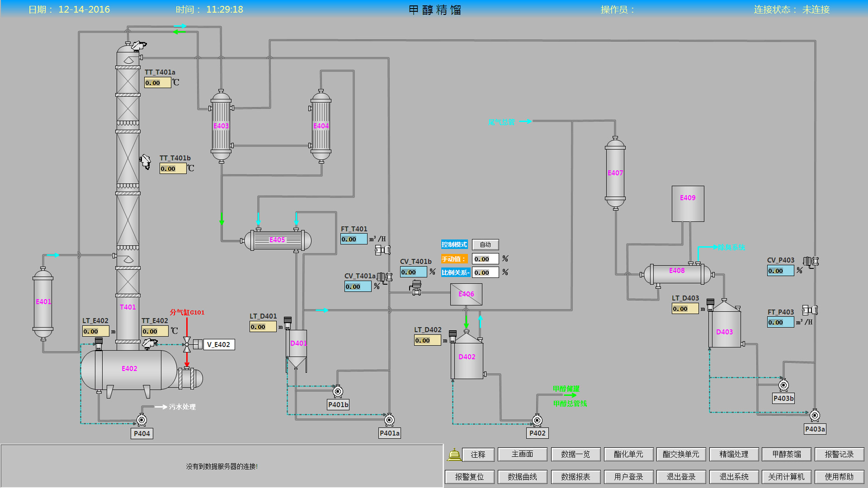This screenshot has height=488, width=868.
Task: Switch to the 酯化单元 page
Action: click(x=628, y=454)
